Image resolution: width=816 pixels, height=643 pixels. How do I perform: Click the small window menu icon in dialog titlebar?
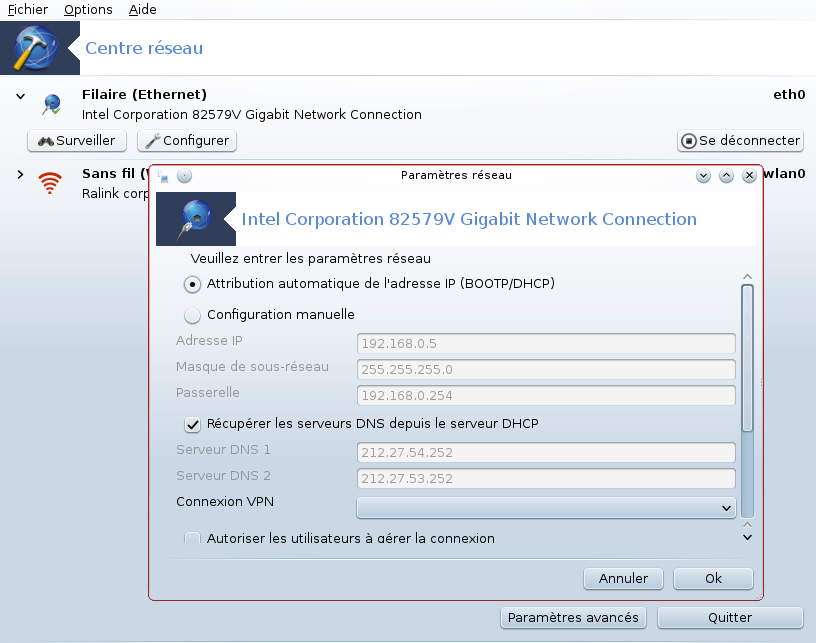(x=163, y=176)
